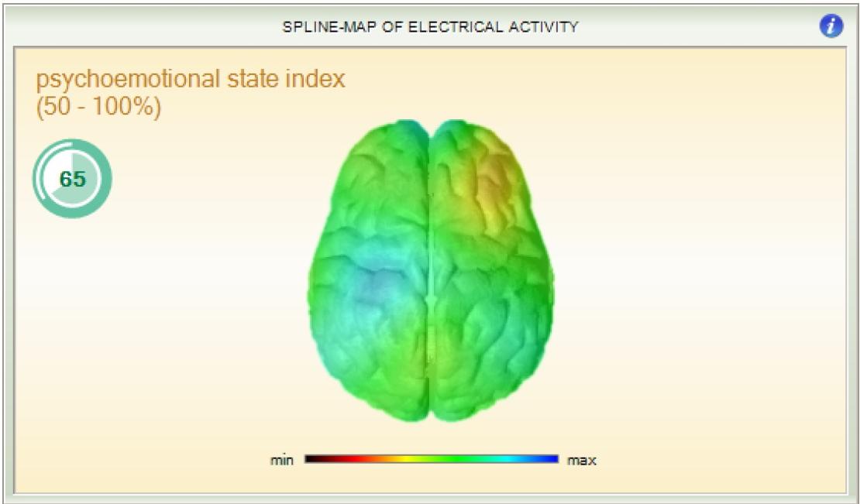
Task: Click the color scale gradient bar
Action: tap(432, 458)
